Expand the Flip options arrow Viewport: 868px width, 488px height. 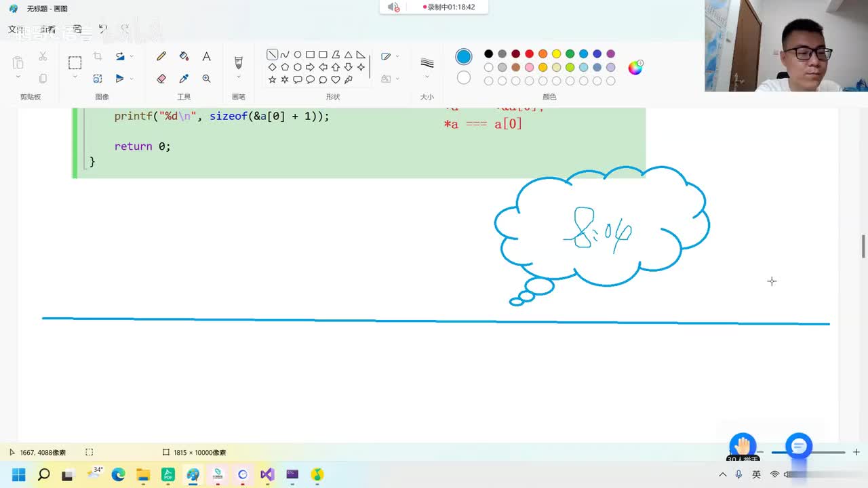point(132,79)
